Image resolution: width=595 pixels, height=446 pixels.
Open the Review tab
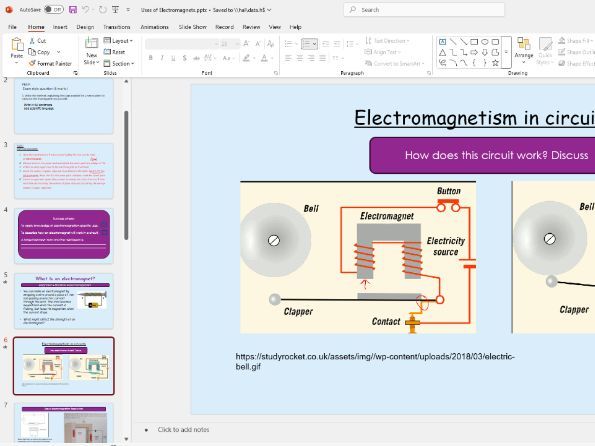[251, 27]
